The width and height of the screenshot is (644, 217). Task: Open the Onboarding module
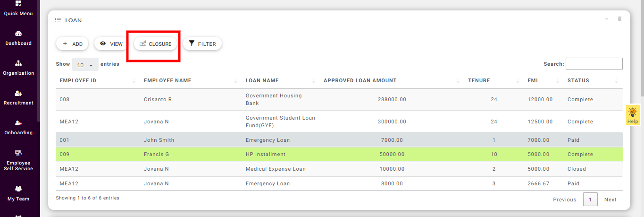tap(18, 123)
